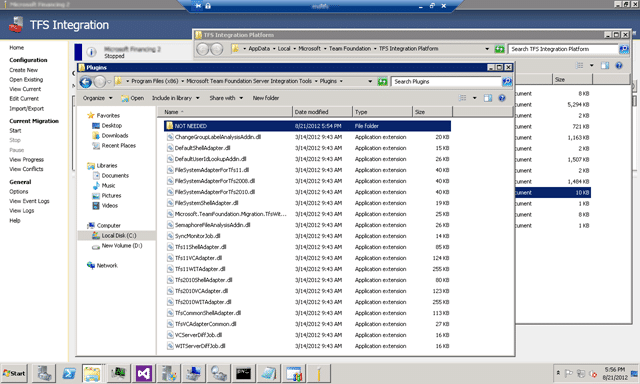The height and width of the screenshot is (384, 640).
Task: Open PowerShell from taskbar
Action: pos(69,373)
